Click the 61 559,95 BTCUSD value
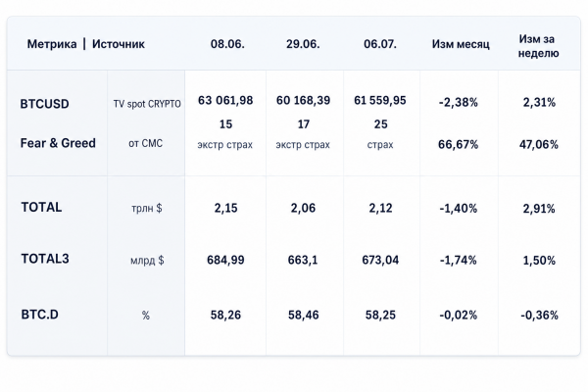This screenshot has height=392, width=588. tap(380, 101)
